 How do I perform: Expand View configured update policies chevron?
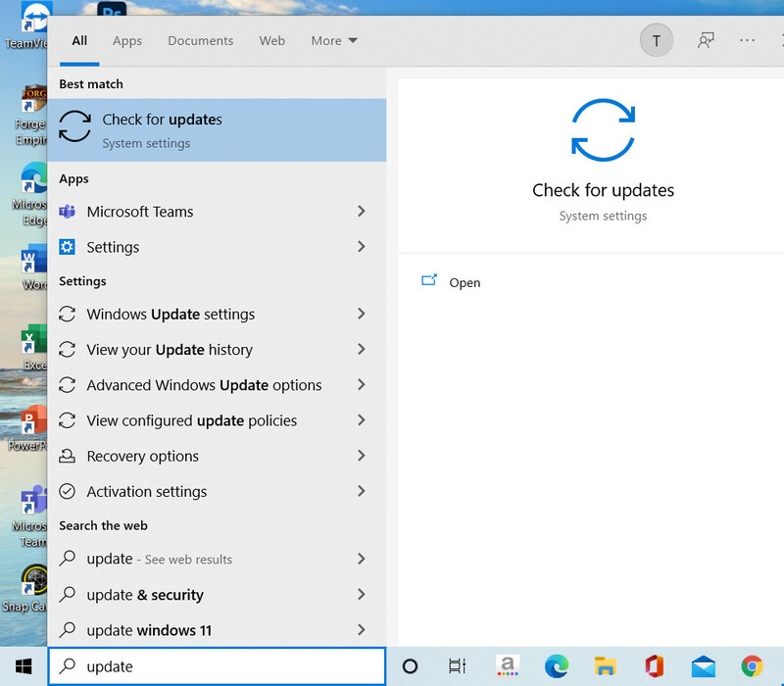pos(362,420)
